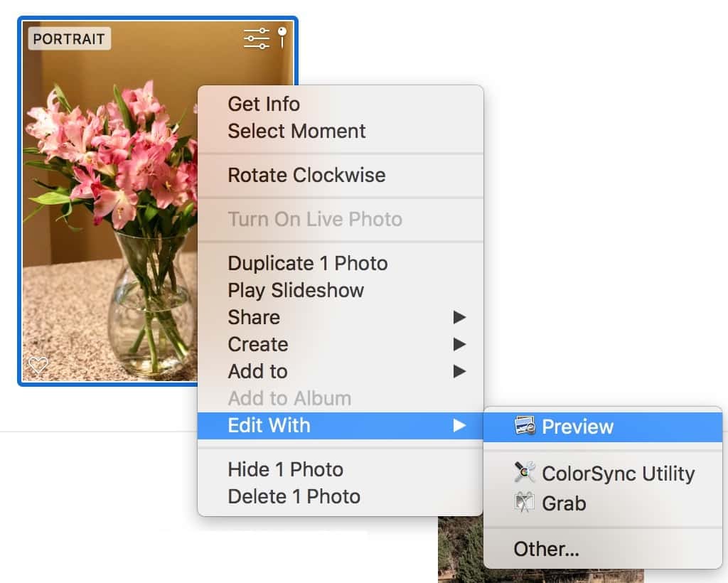Viewport: 728px width, 583px height.
Task: Click the ColorSync Utility icon
Action: tap(525, 473)
